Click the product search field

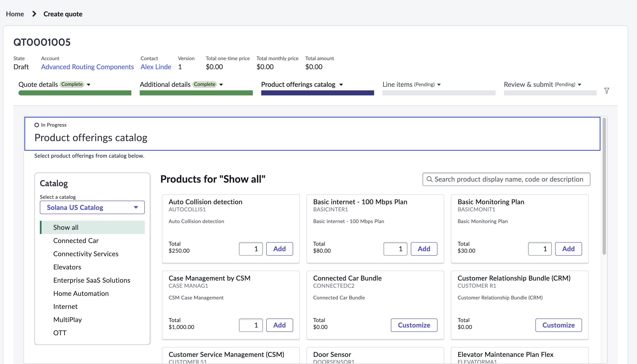(506, 179)
